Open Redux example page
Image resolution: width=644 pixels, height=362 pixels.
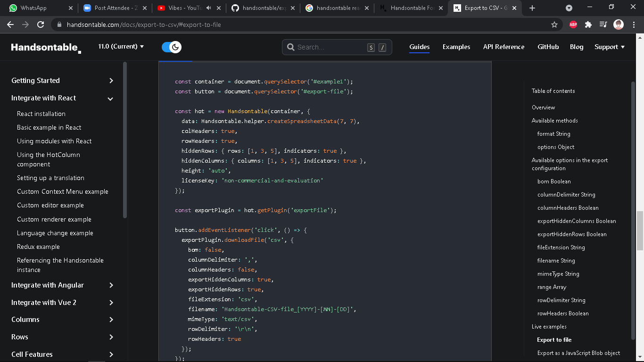pos(38,247)
